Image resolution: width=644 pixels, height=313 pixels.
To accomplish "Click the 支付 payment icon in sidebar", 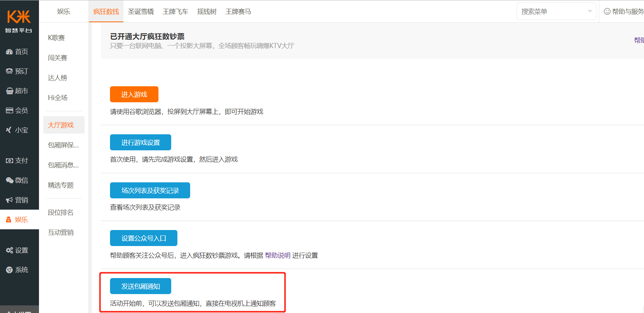I will (x=9, y=161).
